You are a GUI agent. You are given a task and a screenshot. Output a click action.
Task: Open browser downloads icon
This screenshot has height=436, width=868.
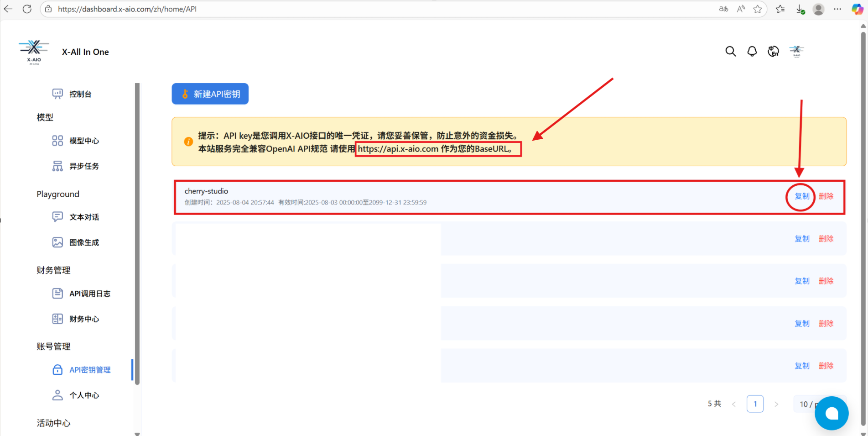800,9
